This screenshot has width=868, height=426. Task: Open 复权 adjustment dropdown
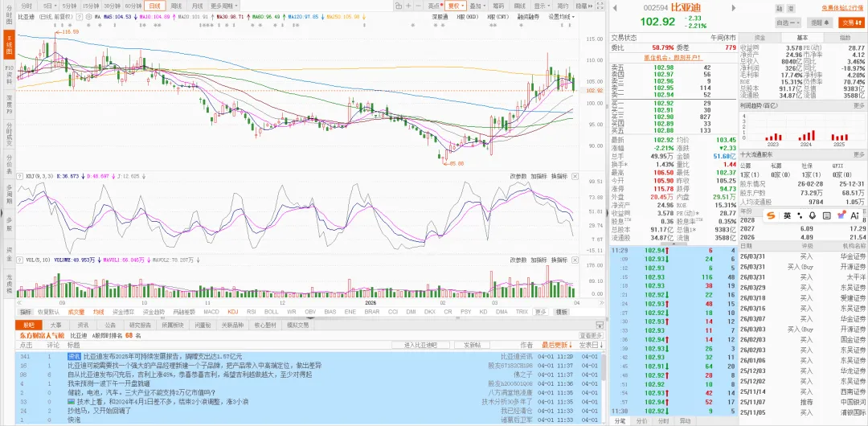pos(456,6)
